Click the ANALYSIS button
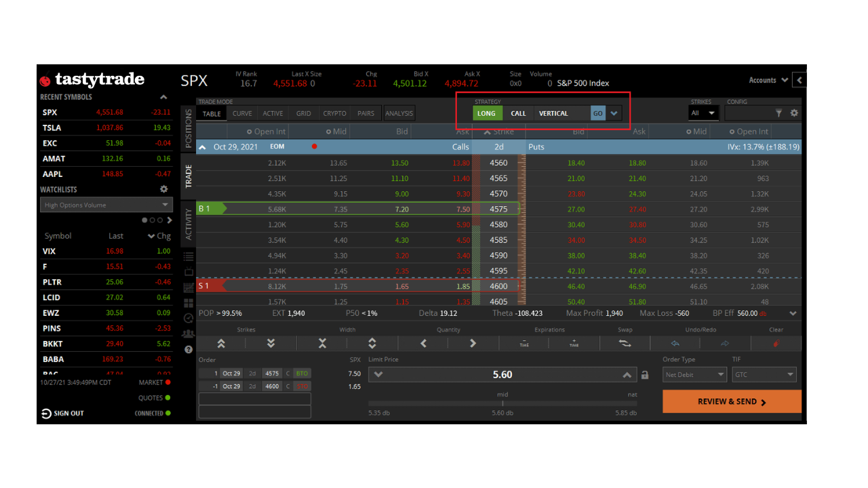 [x=399, y=114]
